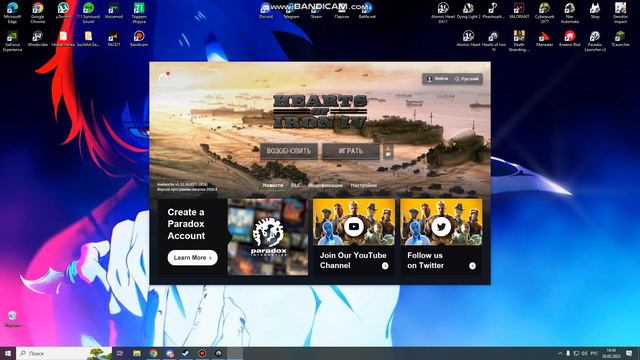640x360 pixels.
Task: Click arrow on Follow us on Twitter
Action: click(x=472, y=266)
